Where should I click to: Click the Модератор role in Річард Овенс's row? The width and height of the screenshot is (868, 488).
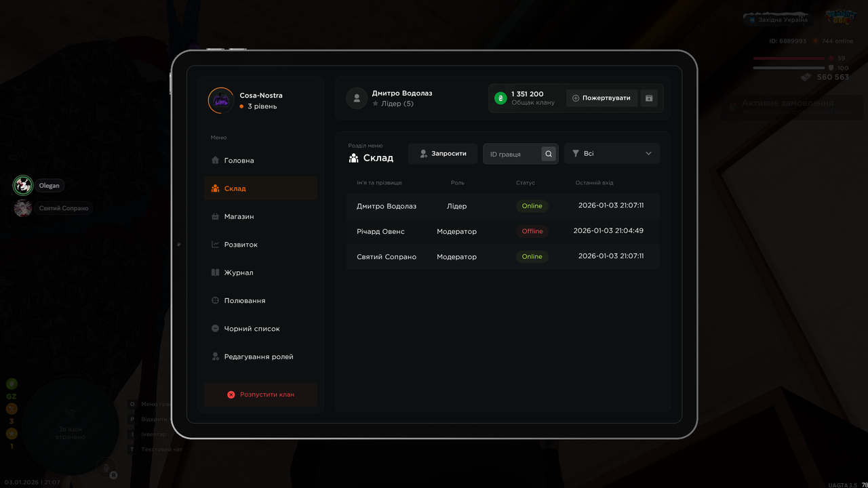[457, 231]
